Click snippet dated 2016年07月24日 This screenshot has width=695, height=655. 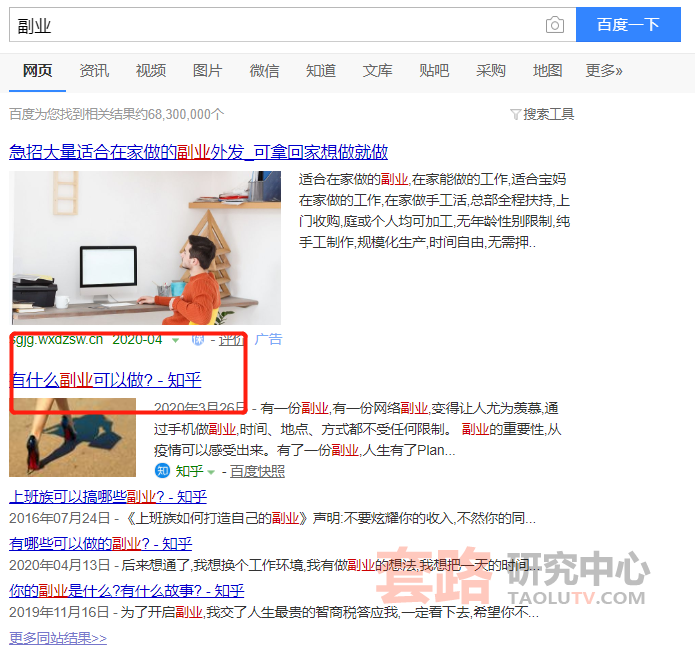tap(273, 518)
